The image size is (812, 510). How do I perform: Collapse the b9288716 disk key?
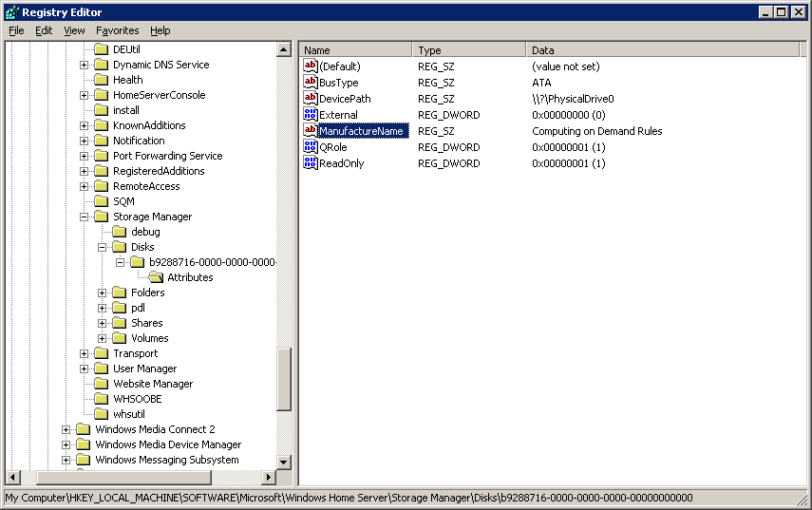(121, 262)
